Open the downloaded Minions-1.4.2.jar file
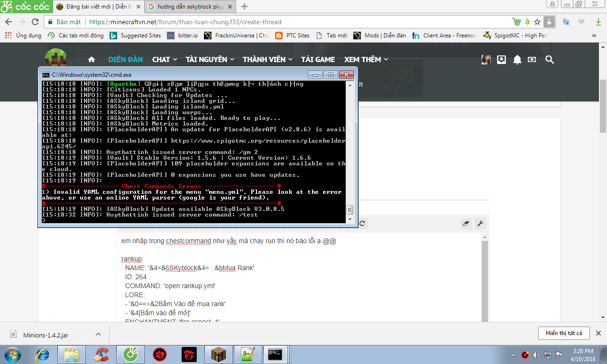This screenshot has width=607, height=364. tap(46, 335)
